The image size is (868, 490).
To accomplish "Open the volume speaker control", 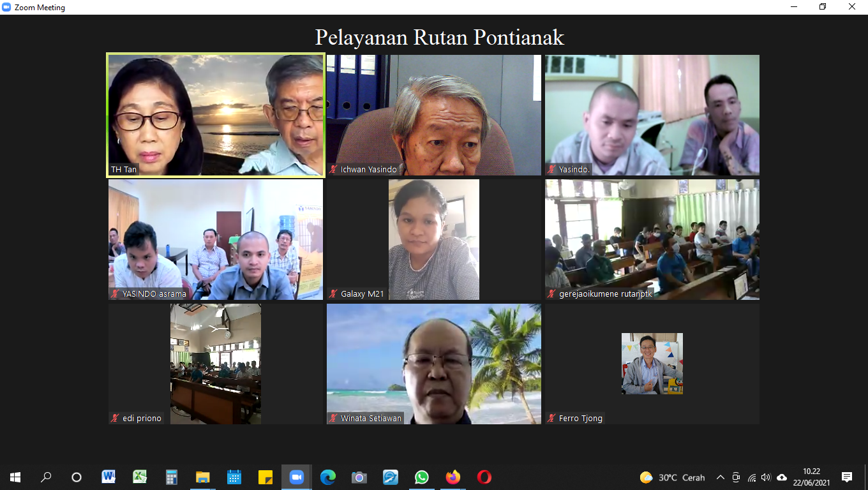I will pos(766,477).
